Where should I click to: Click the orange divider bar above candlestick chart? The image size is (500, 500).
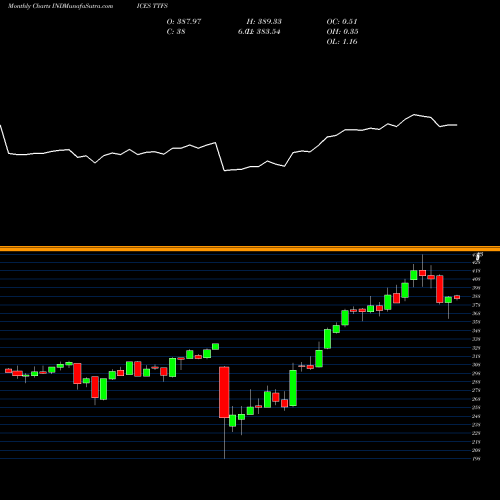250,248
